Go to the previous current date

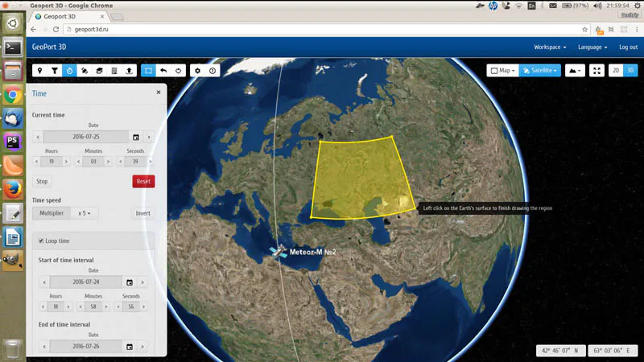point(38,137)
